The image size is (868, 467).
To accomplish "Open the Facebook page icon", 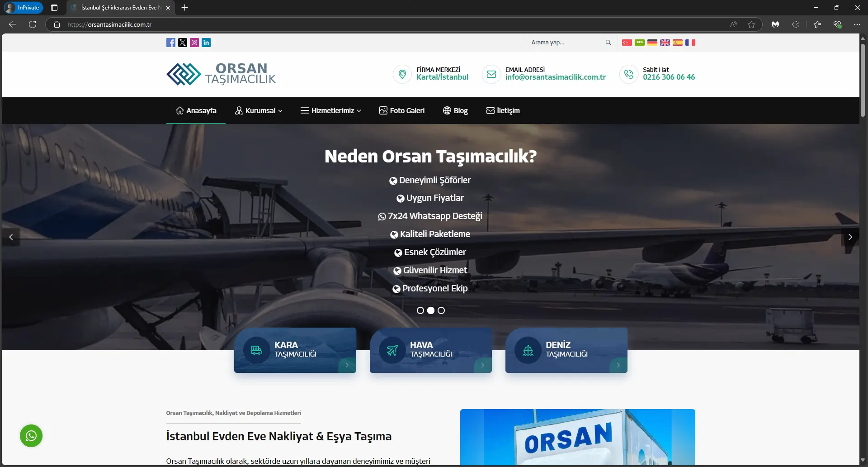I will point(170,43).
